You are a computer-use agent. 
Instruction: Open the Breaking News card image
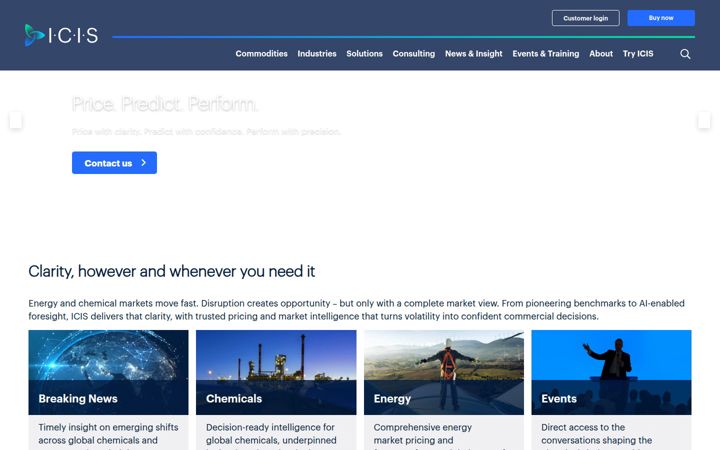coord(108,372)
